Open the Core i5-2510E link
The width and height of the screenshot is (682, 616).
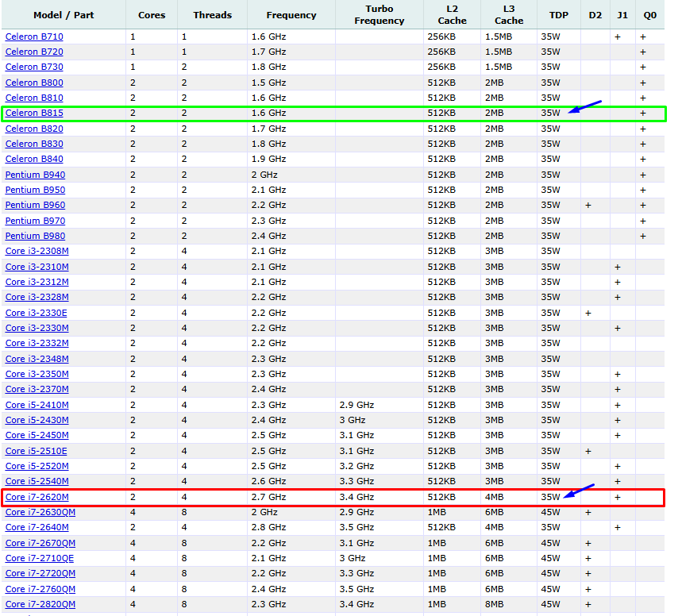click(x=37, y=451)
